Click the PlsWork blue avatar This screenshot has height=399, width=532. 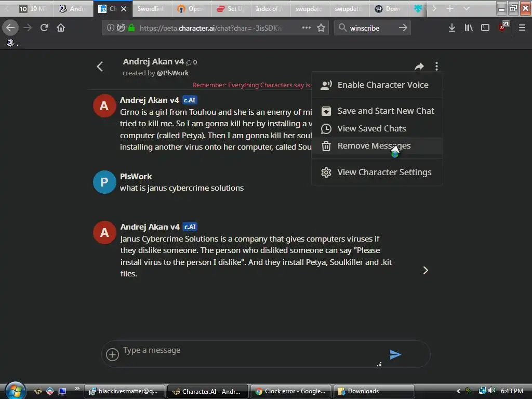pos(104,182)
